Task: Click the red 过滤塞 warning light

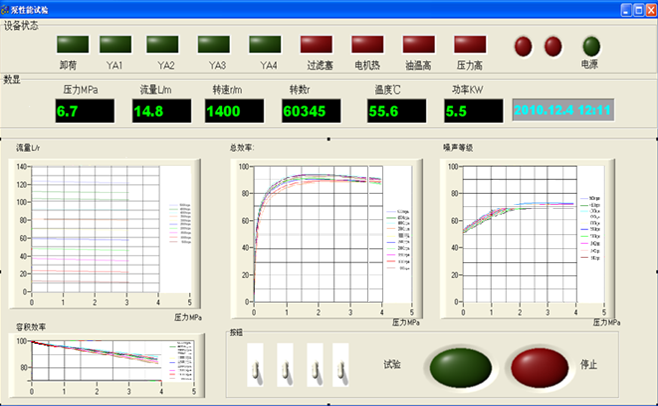Action: pos(317,45)
